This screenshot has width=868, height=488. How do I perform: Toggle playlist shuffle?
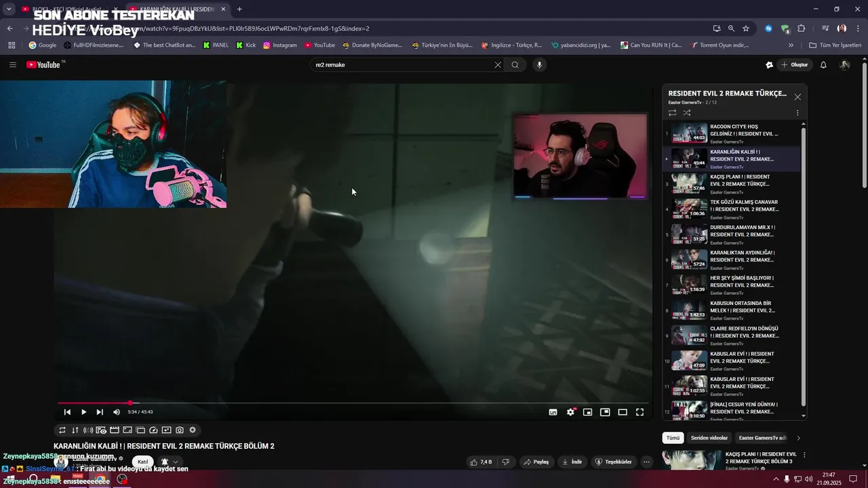(x=687, y=113)
